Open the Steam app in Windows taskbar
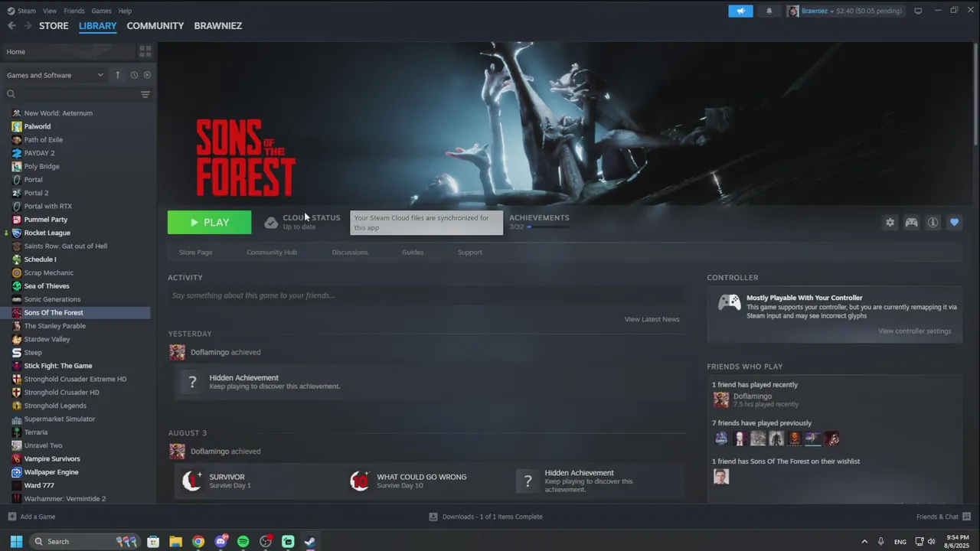Image resolution: width=980 pixels, height=551 pixels. coord(310,541)
